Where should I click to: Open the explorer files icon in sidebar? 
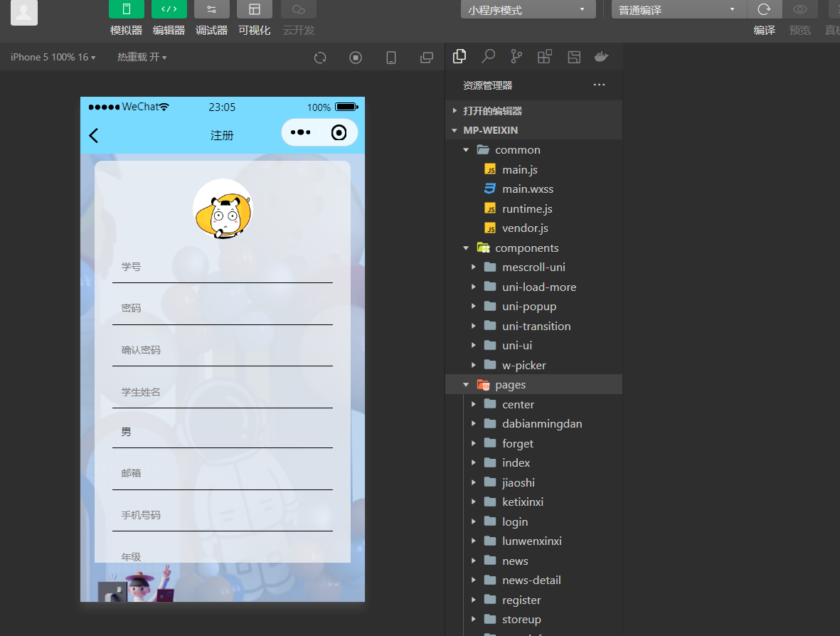[x=459, y=56]
